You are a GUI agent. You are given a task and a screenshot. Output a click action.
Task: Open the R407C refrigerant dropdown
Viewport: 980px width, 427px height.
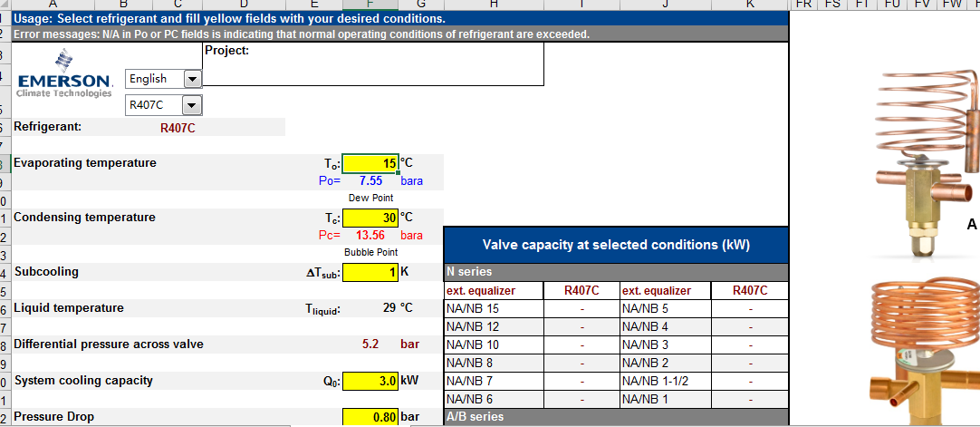pyautogui.click(x=193, y=105)
